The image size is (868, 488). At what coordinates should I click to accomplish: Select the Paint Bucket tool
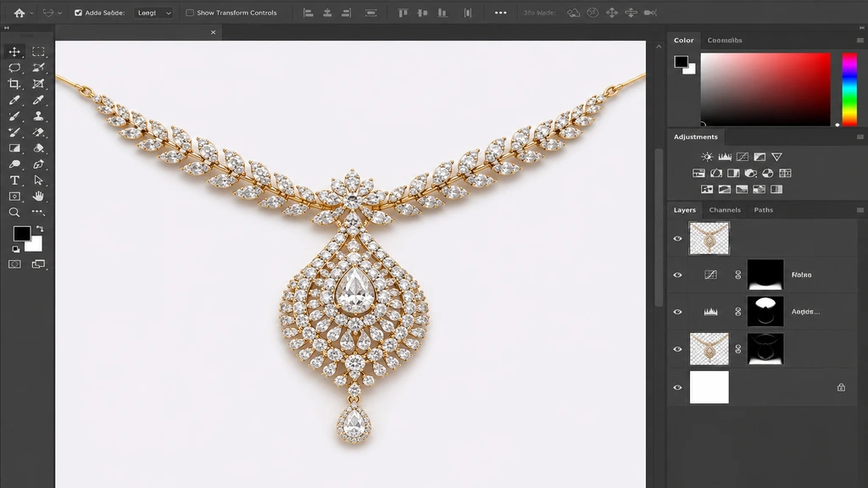coord(38,148)
